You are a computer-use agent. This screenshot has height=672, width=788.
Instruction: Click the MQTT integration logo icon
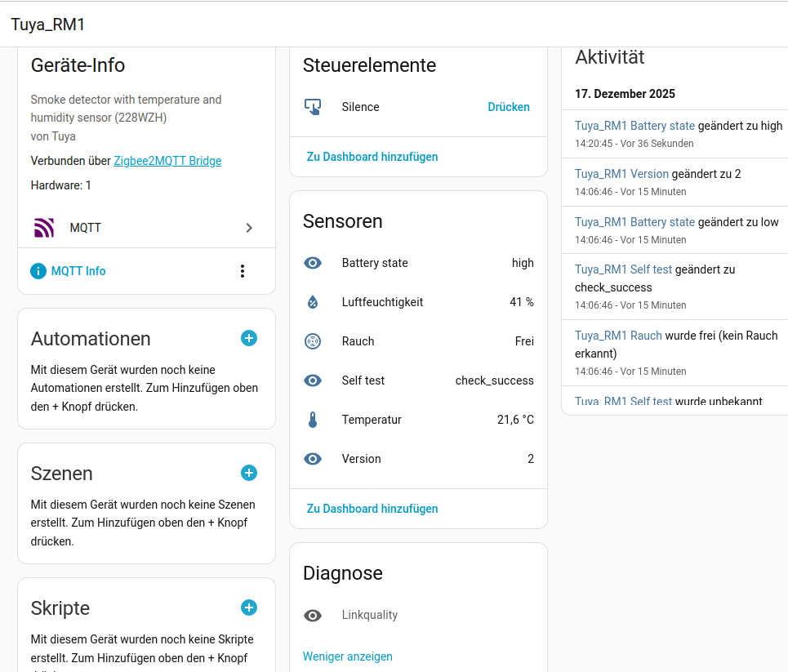[44, 228]
